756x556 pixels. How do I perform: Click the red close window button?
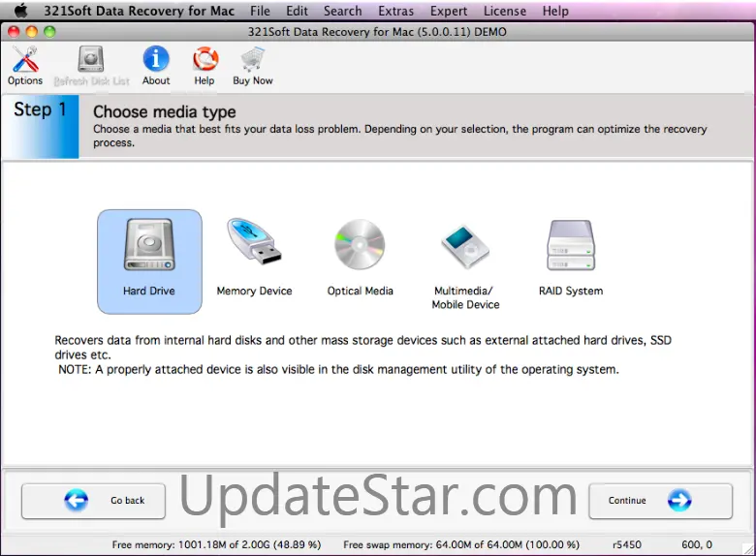coord(14,32)
